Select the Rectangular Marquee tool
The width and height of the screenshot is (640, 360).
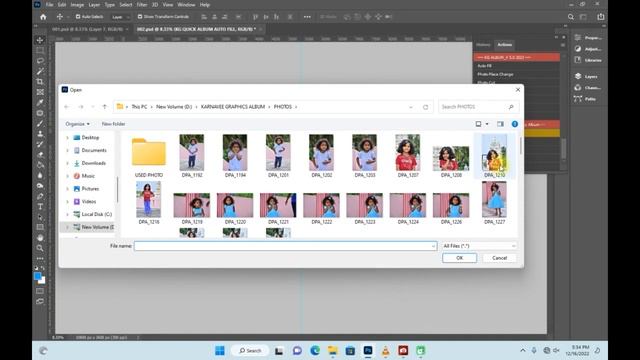click(40, 51)
